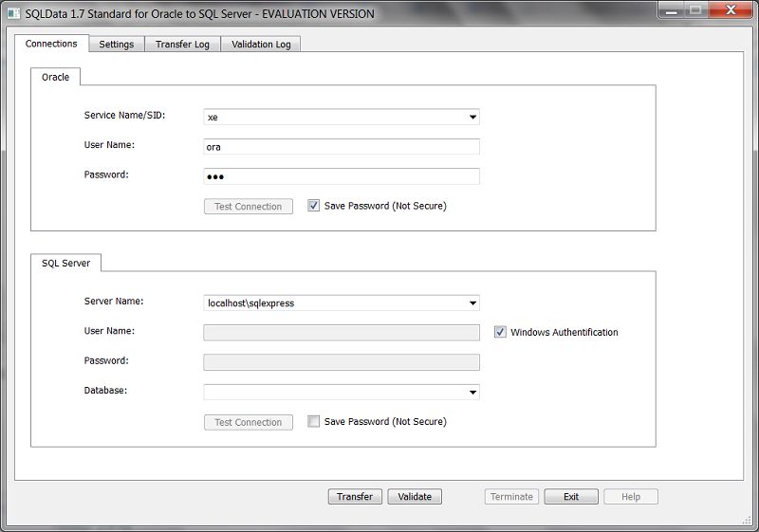The width and height of the screenshot is (759, 532).
Task: Click the Exit button
Action: 571,497
